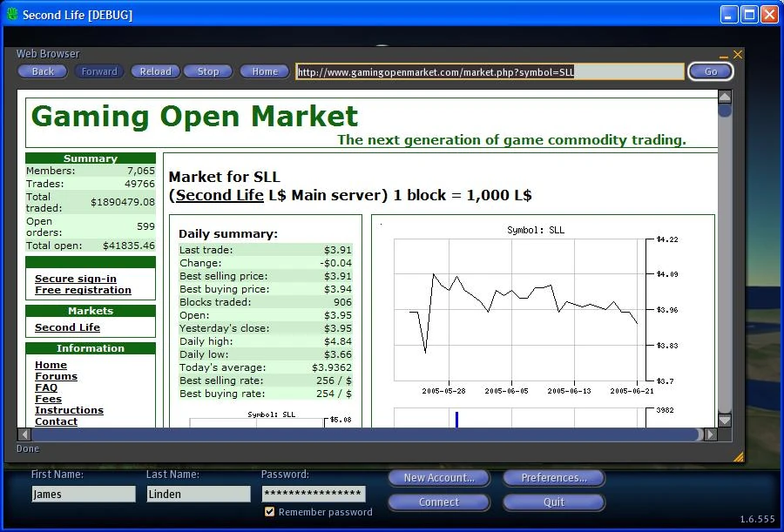The image size is (784, 532).
Task: Open the Second Life market link in sidebar
Action: (67, 327)
